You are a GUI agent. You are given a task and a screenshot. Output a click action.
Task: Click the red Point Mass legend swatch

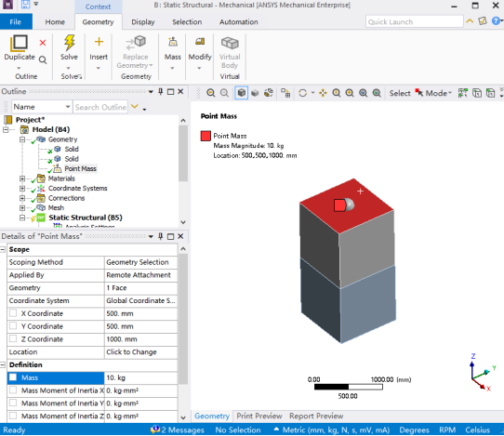click(206, 136)
